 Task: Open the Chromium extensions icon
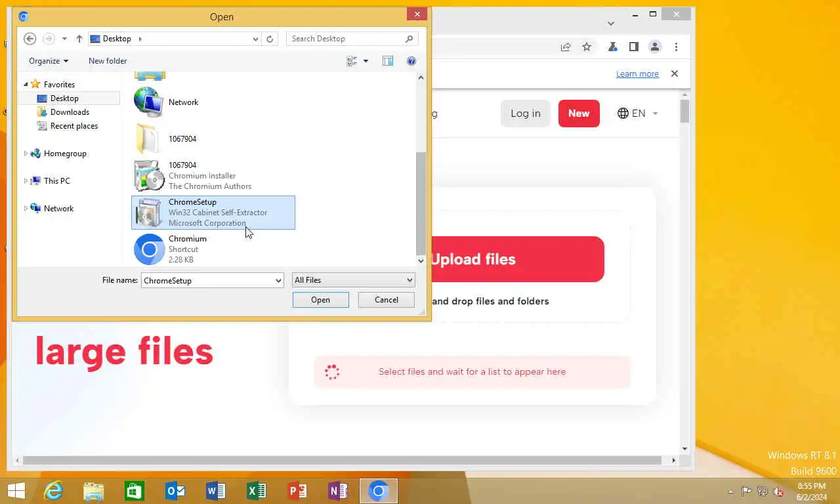pos(612,47)
